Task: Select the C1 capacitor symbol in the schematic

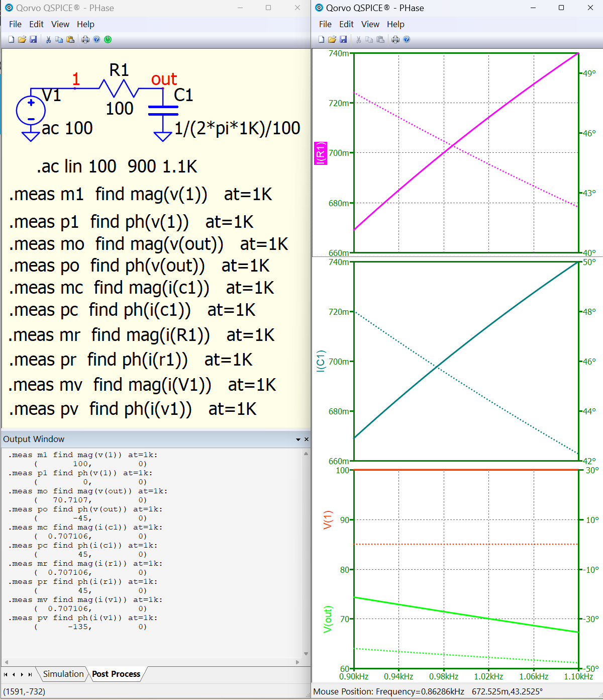Action: tap(163, 111)
